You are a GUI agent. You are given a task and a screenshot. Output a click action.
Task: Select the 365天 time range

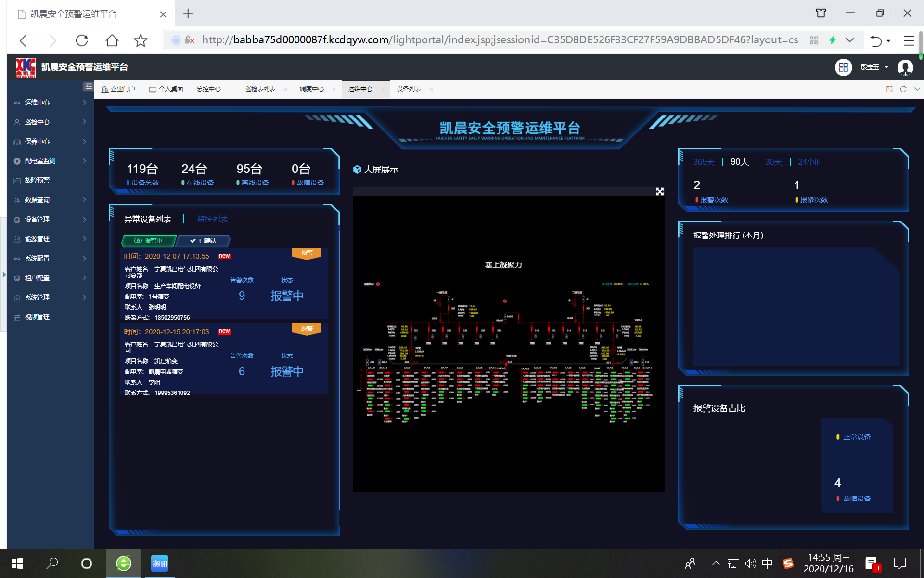[x=704, y=162]
